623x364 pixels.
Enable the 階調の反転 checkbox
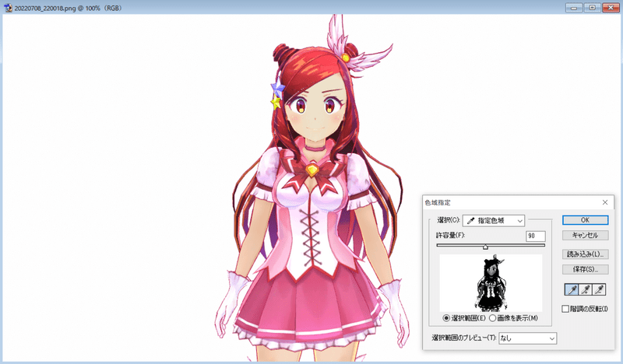pyautogui.click(x=566, y=310)
